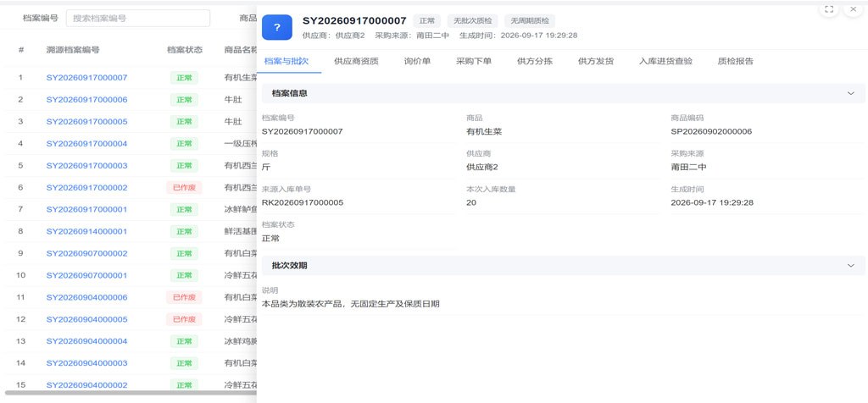
Task: Open the 质检报告 tab
Action: tap(735, 61)
